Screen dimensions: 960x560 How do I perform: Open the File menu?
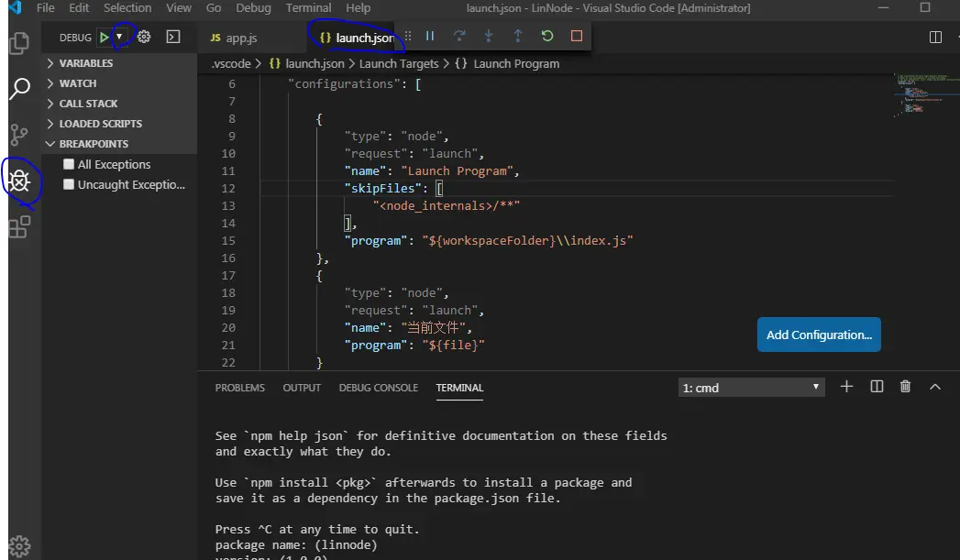(x=45, y=8)
